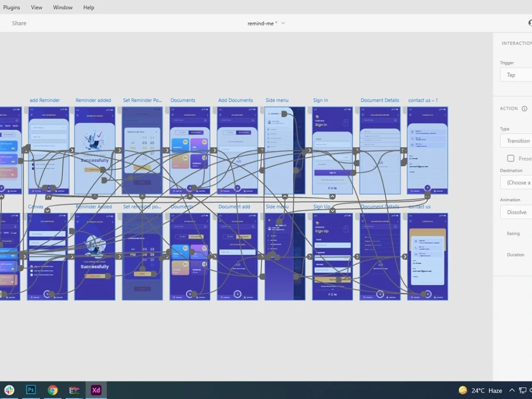This screenshot has height=399, width=532.
Task: Click the 'Easing' label in Action panel
Action: pos(513,234)
